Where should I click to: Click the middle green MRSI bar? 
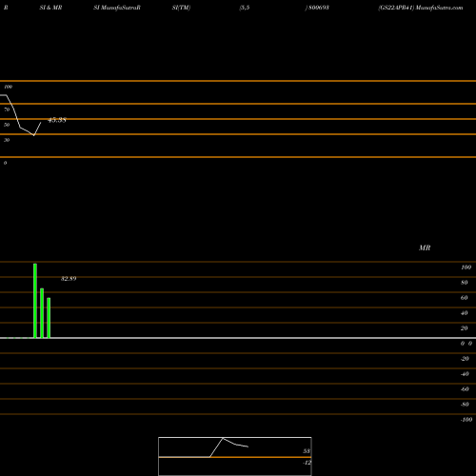pos(42,313)
